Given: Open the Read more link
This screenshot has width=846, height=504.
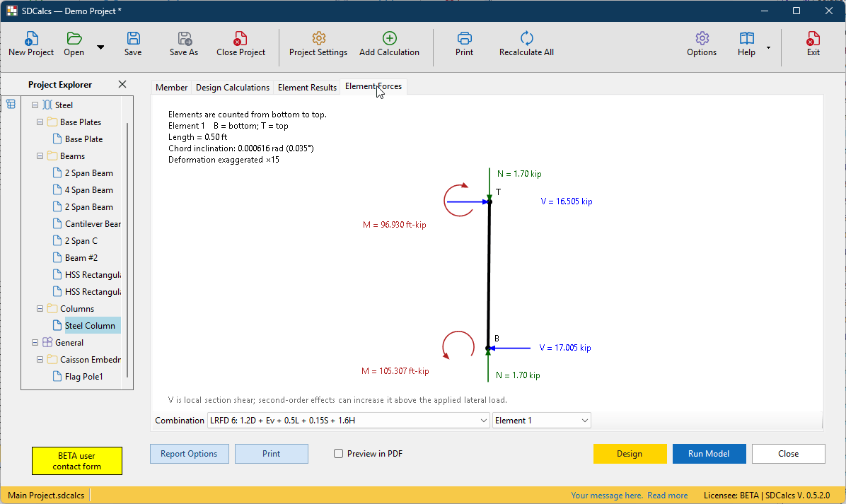Looking at the screenshot, I should 668,496.
